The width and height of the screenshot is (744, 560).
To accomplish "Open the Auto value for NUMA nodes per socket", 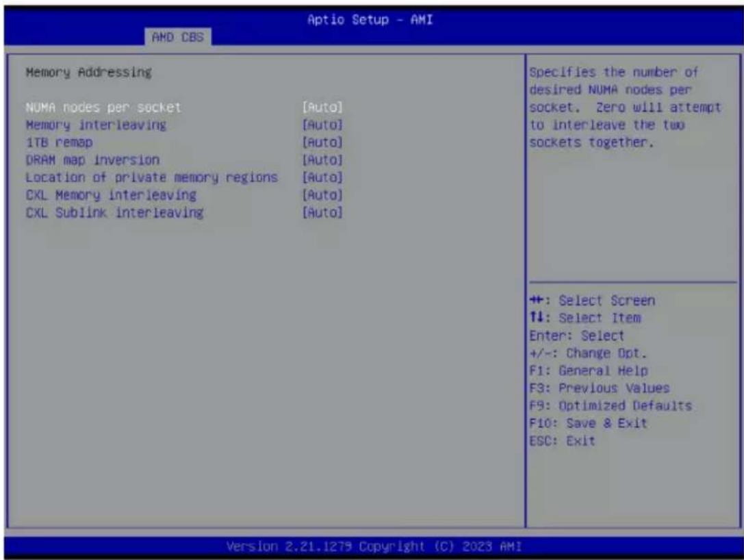I will [322, 107].
